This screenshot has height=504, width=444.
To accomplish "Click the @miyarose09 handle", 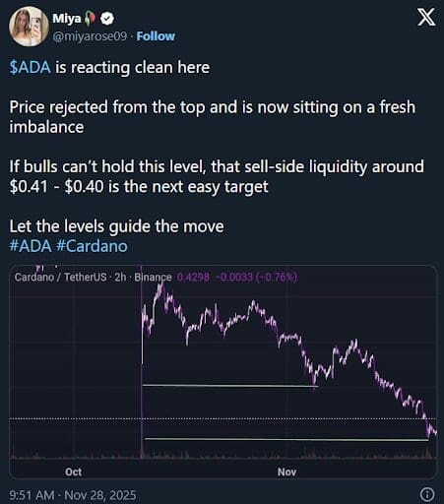I will pos(90,36).
